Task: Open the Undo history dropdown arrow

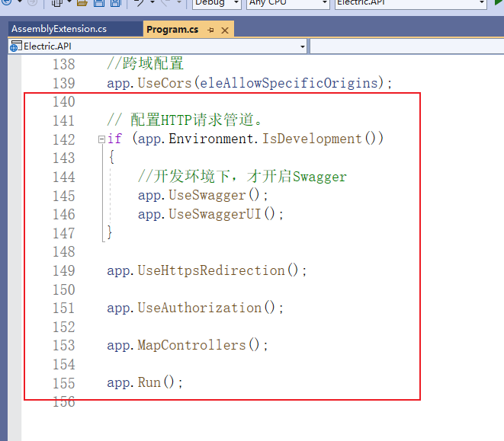Action: (153, 3)
